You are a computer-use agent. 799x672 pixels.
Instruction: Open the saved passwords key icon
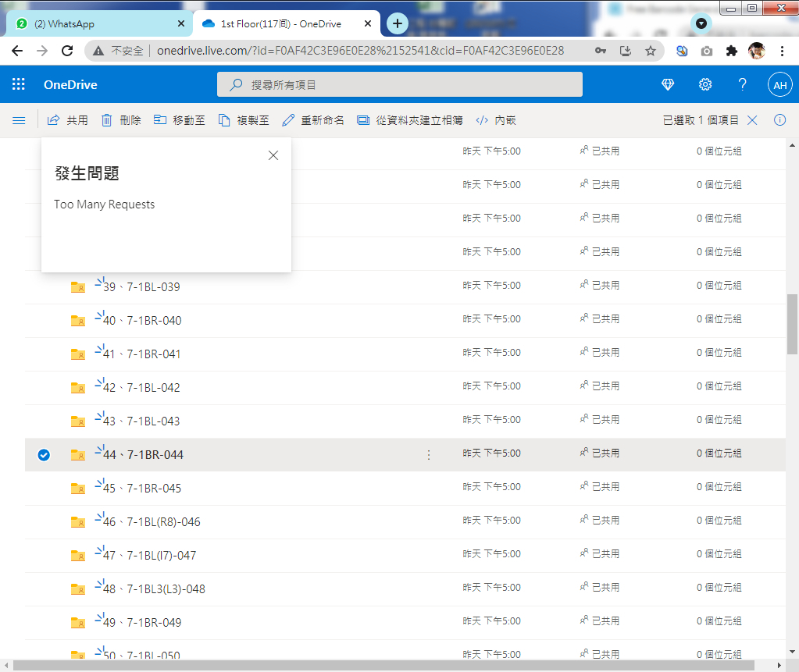601,51
